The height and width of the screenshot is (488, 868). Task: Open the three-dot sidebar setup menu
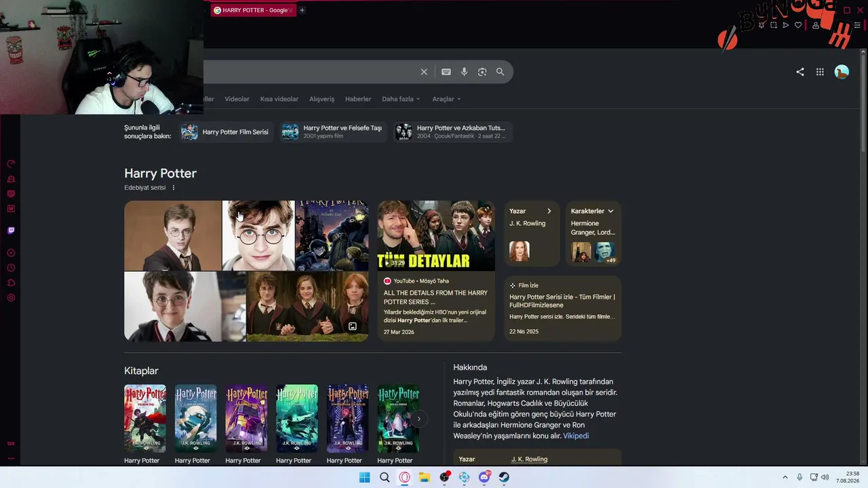[x=11, y=458]
